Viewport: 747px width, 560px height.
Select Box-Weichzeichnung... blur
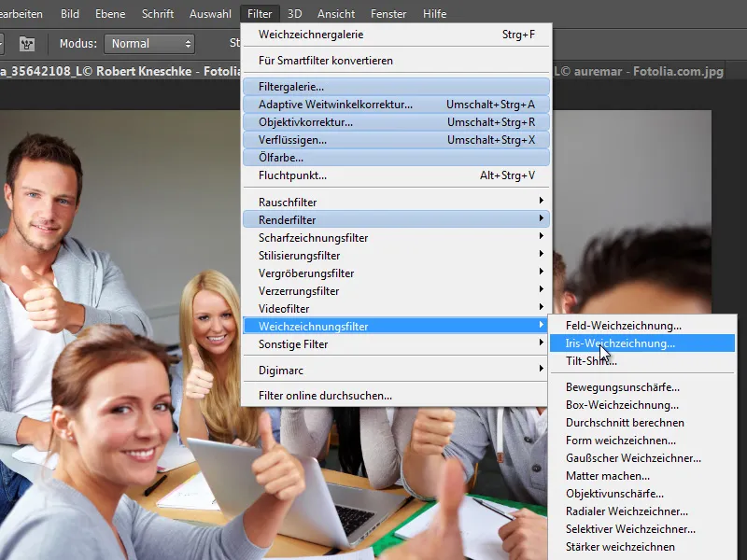(x=642, y=405)
